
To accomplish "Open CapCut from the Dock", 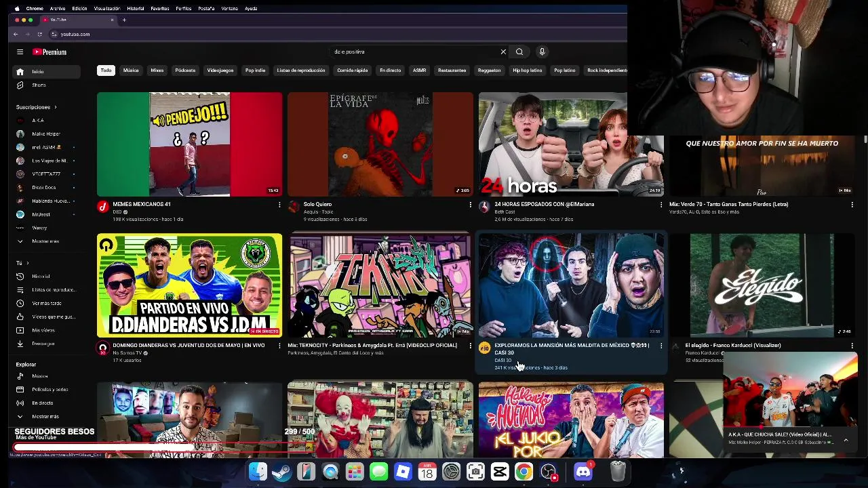I will pos(500,472).
